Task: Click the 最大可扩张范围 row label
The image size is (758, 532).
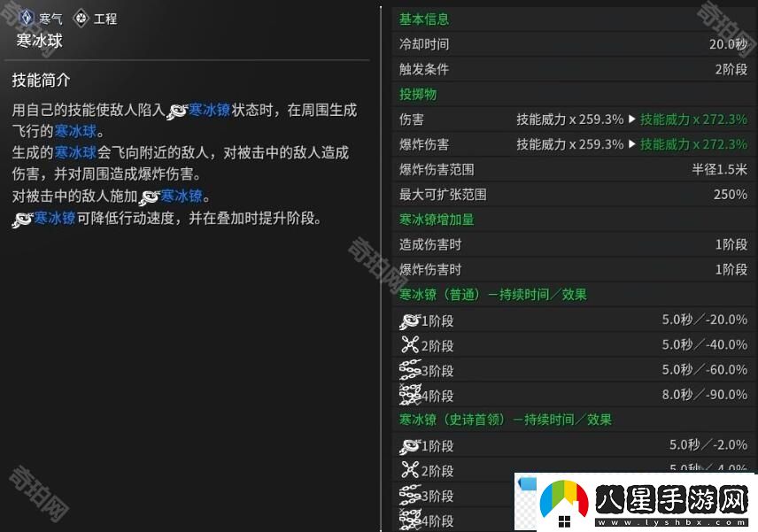Action: (443, 195)
